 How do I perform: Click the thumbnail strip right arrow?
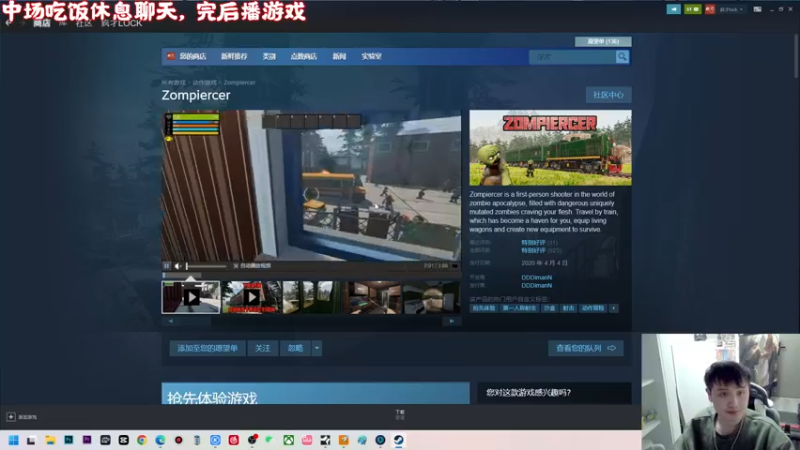(x=452, y=321)
